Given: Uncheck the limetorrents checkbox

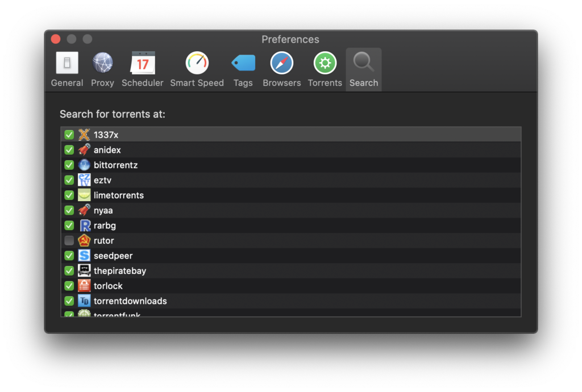Looking at the screenshot, I should coord(69,195).
